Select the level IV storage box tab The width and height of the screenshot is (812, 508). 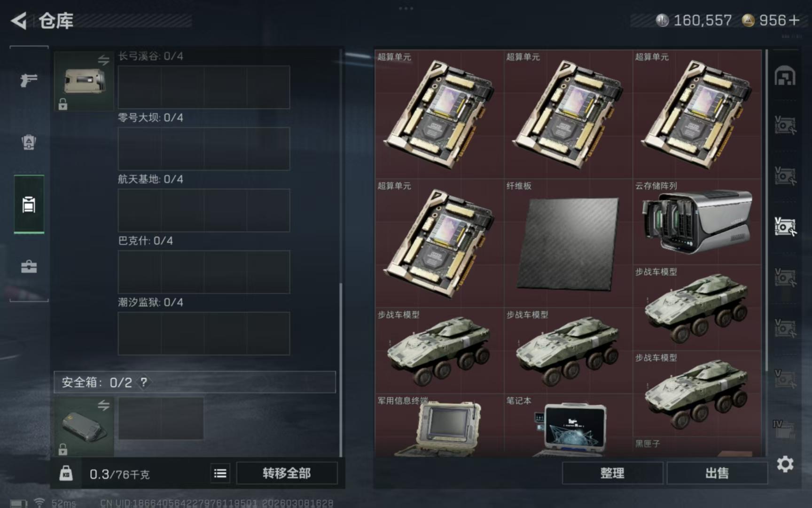pyautogui.click(x=784, y=429)
